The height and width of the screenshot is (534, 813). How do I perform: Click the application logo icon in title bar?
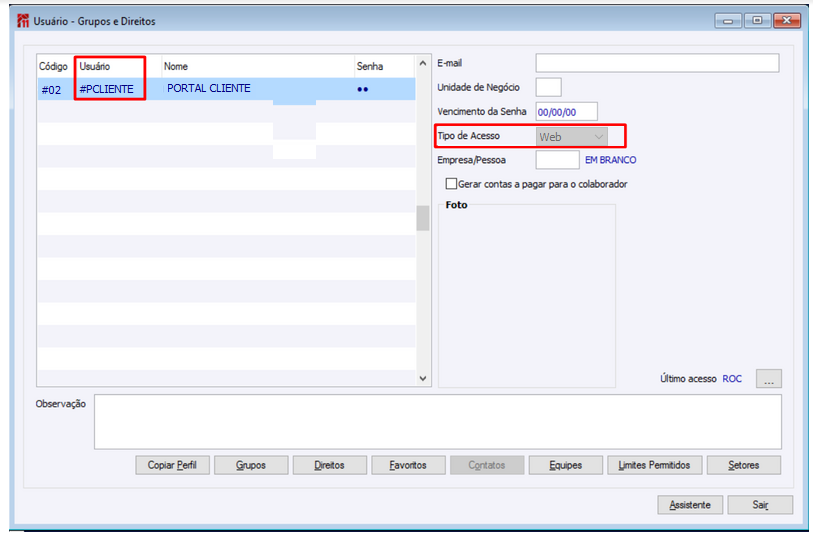[x=23, y=21]
